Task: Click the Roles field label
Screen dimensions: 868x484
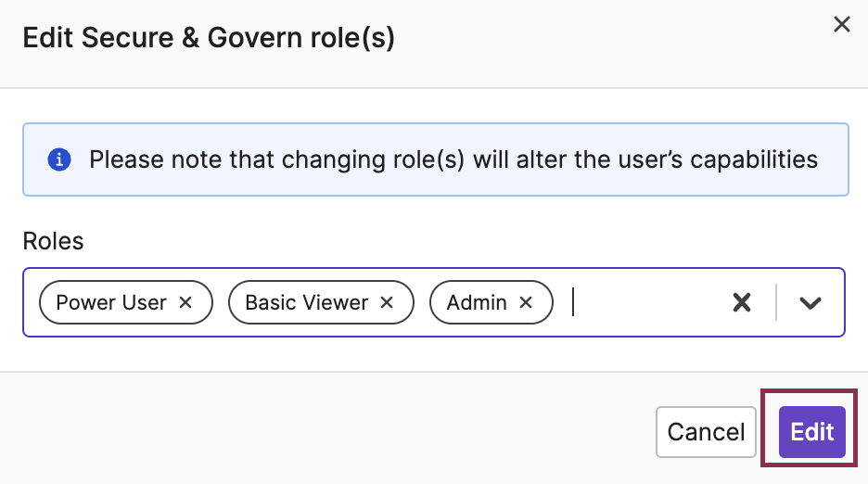Action: pos(53,241)
